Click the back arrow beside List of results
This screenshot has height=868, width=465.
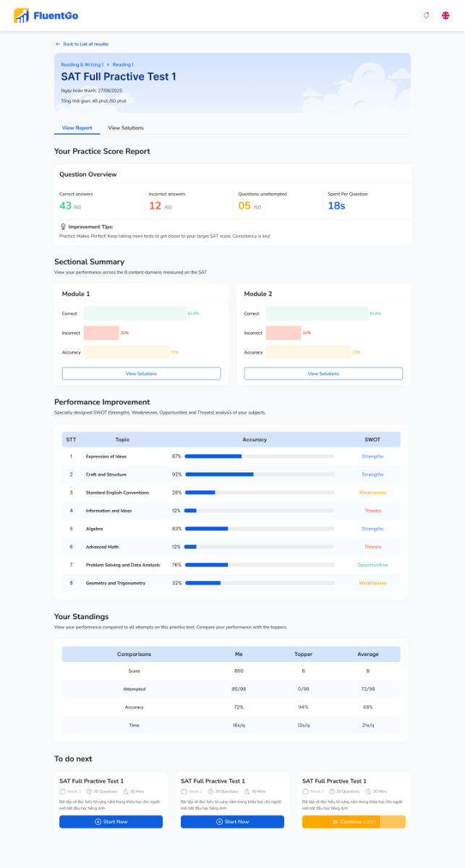coord(58,44)
